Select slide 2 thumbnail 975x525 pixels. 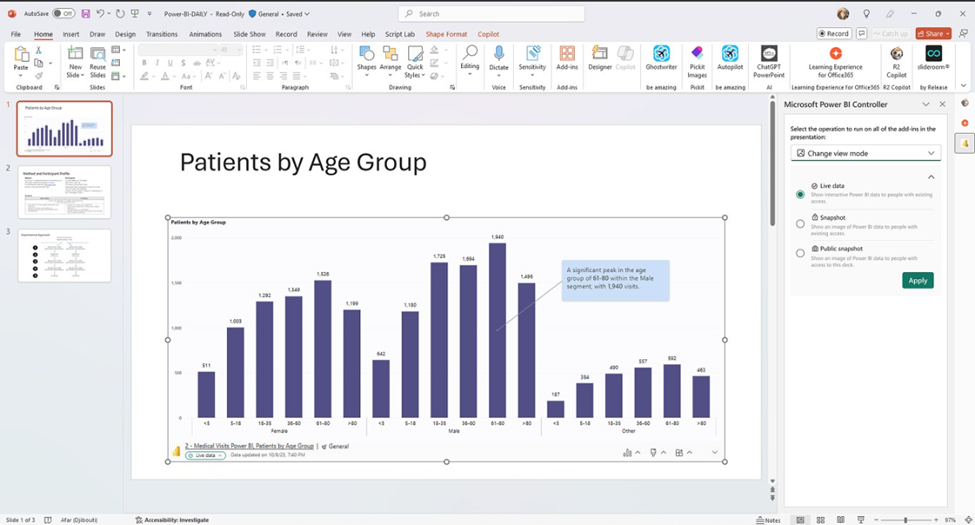66,191
